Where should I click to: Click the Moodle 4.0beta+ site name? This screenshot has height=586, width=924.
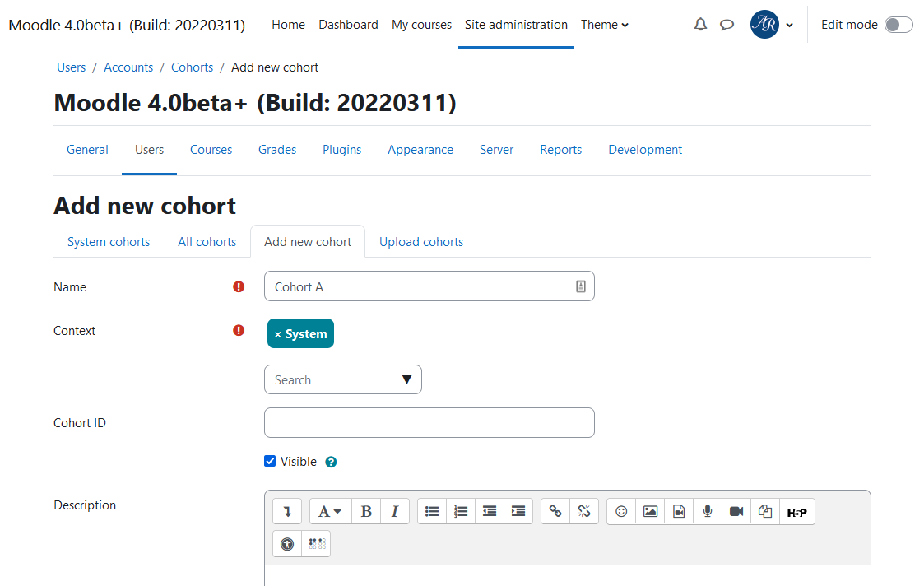[x=127, y=26]
